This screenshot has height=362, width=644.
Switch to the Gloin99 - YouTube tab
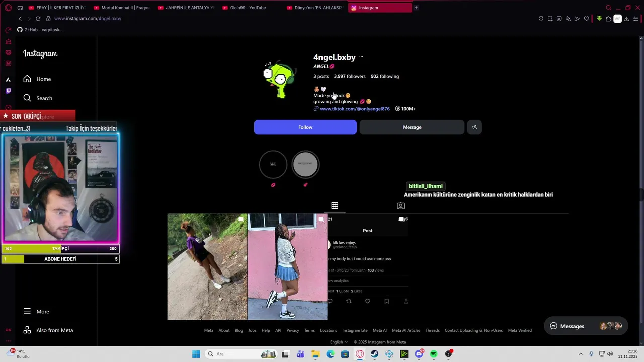251,8
